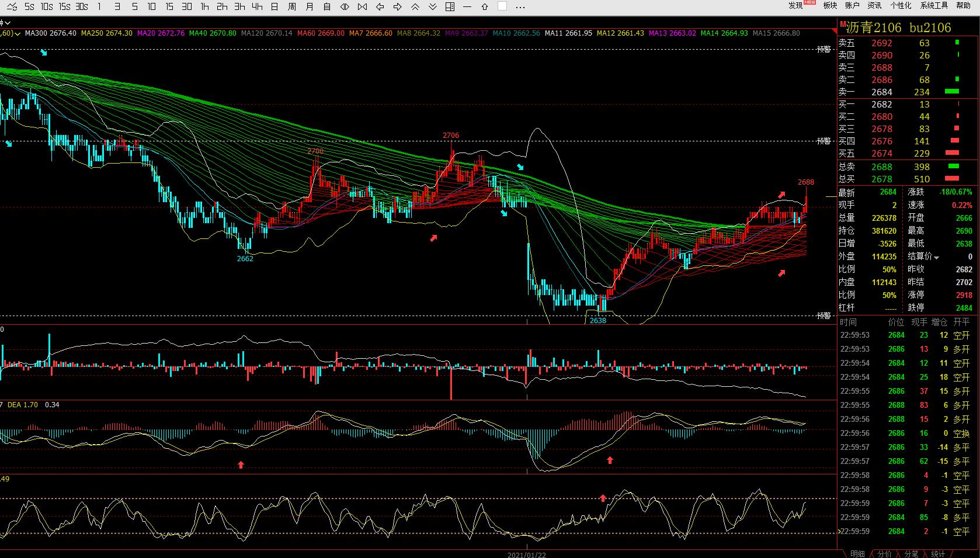This screenshot has width=980, height=558.
Task: Click the 涨停 limit-up price 2918
Action: pos(964,295)
